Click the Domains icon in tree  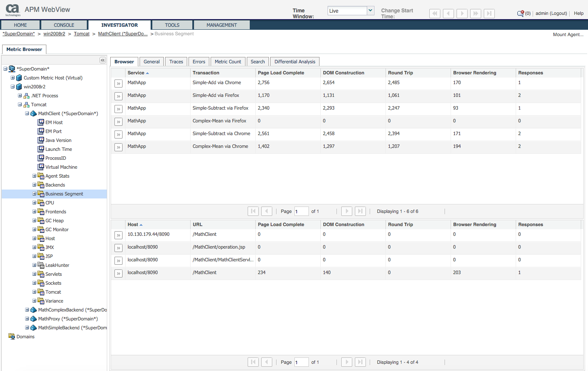pos(12,337)
